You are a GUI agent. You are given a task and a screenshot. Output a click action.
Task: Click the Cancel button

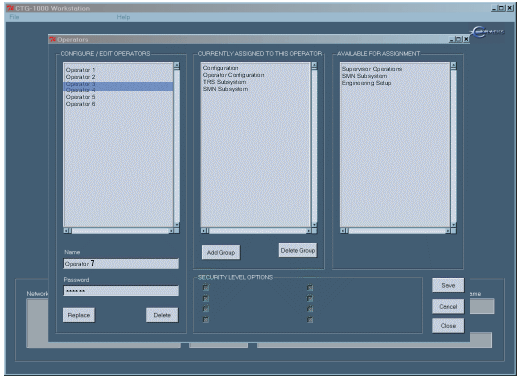click(x=448, y=306)
